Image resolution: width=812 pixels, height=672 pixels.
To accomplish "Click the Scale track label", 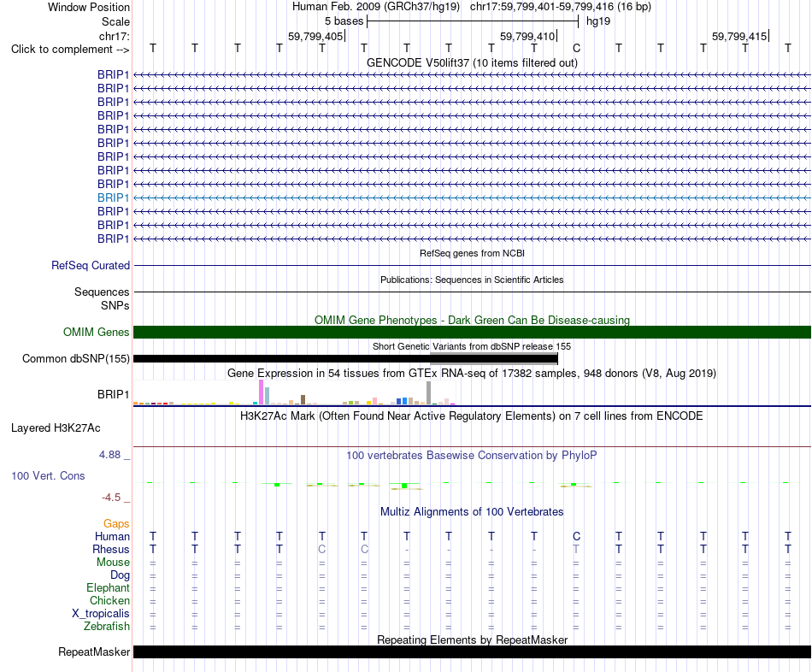I will [115, 21].
